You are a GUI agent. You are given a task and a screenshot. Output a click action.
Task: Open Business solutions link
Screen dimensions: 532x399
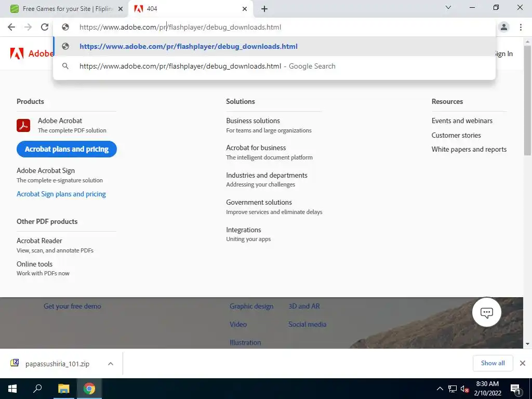(x=253, y=121)
